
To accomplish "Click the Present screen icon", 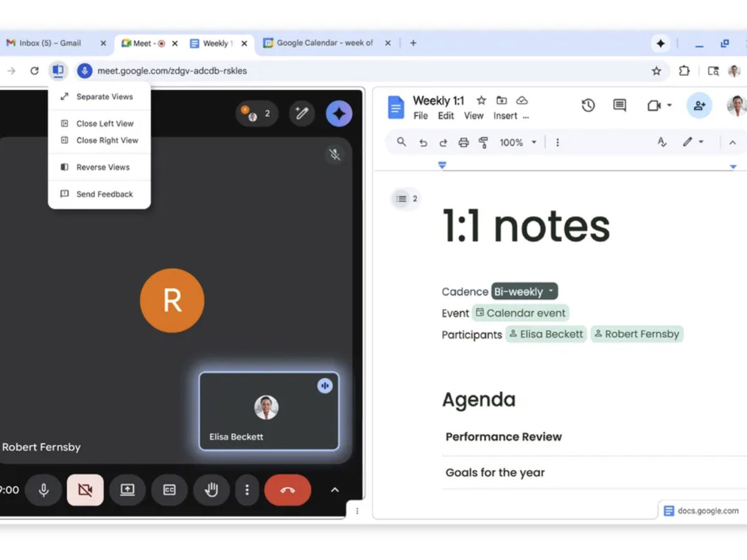I will (127, 490).
